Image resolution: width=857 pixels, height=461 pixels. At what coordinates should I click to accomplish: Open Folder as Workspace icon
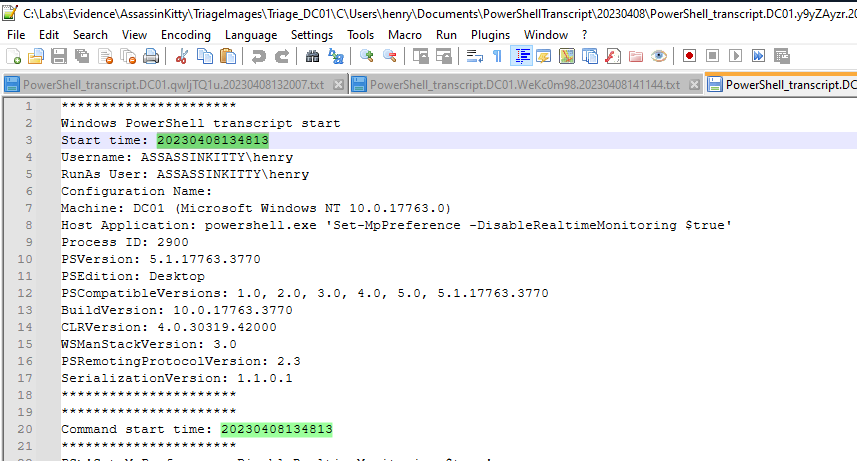(636, 56)
